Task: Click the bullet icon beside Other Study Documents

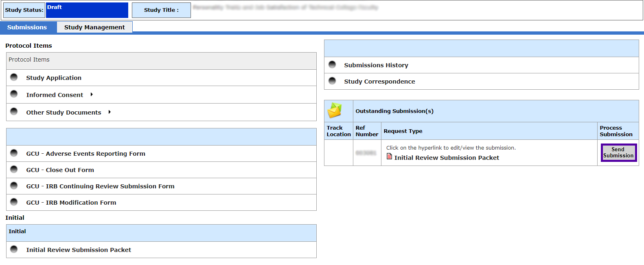Action: point(14,112)
